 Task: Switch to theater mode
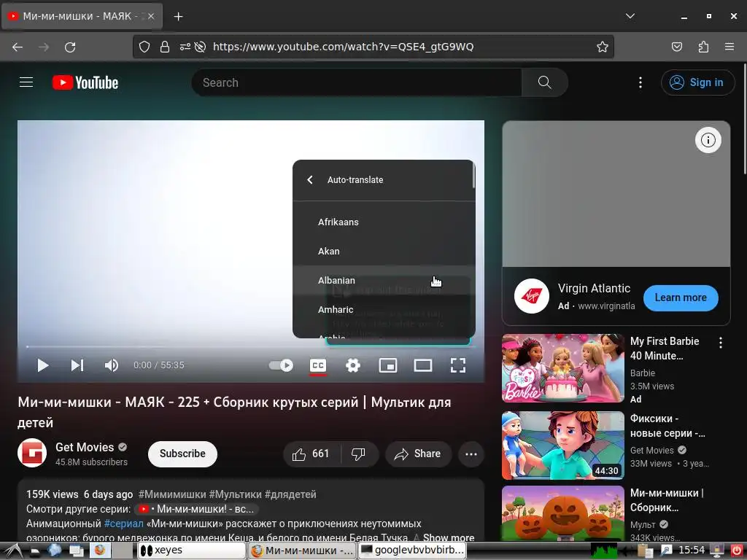[423, 365]
